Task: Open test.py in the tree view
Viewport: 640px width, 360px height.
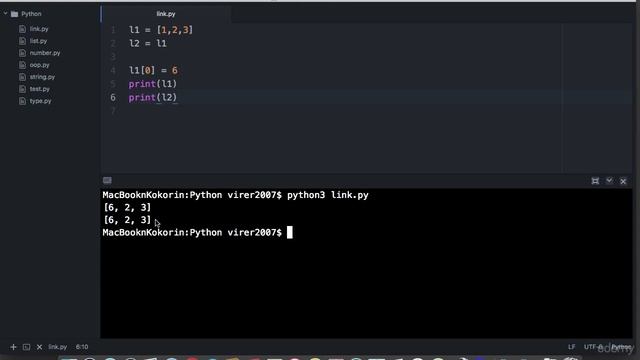Action: (x=40, y=89)
